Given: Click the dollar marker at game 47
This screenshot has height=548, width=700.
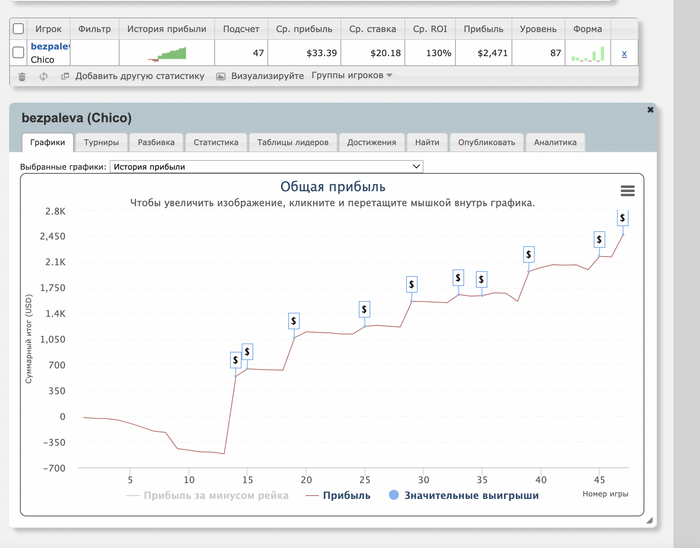Looking at the screenshot, I should 623,218.
